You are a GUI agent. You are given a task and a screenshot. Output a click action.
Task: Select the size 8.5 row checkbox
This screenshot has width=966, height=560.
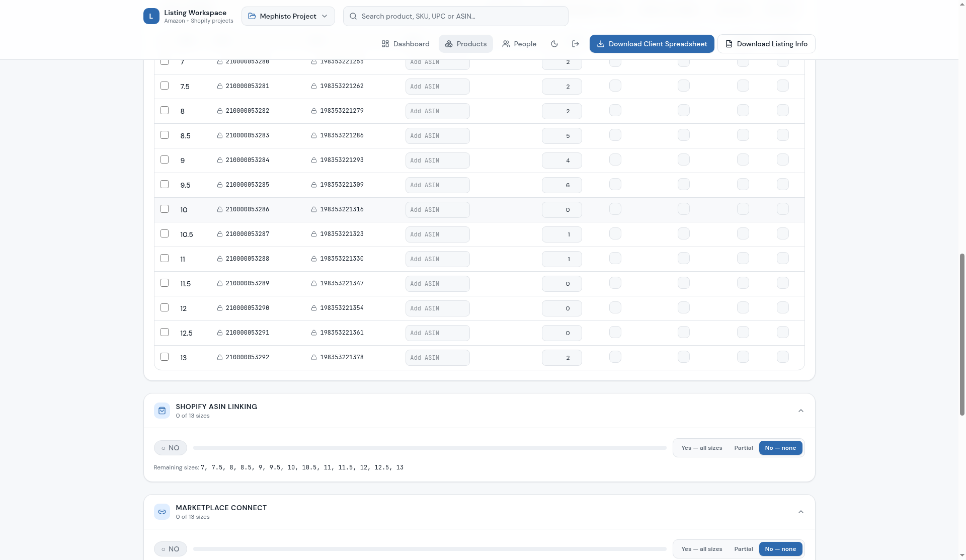[165, 135]
